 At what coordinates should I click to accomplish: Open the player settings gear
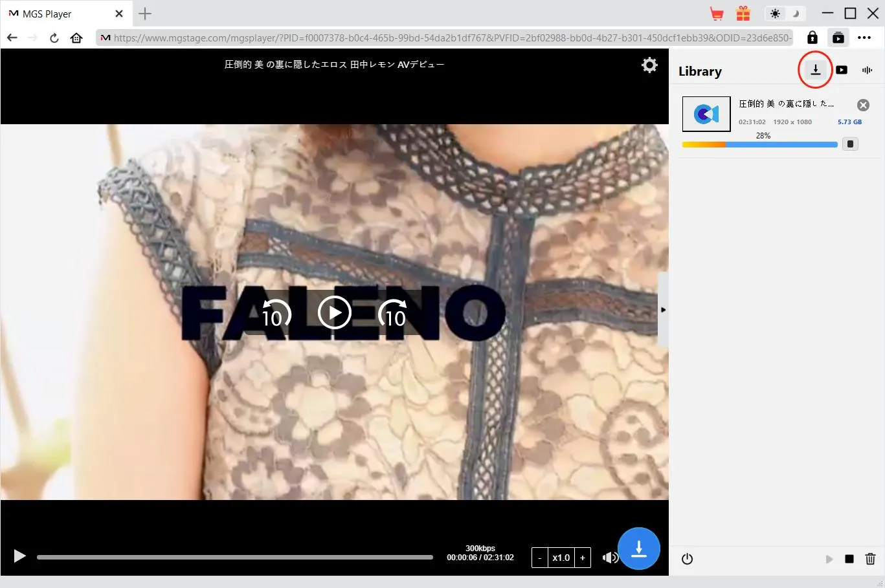[649, 65]
